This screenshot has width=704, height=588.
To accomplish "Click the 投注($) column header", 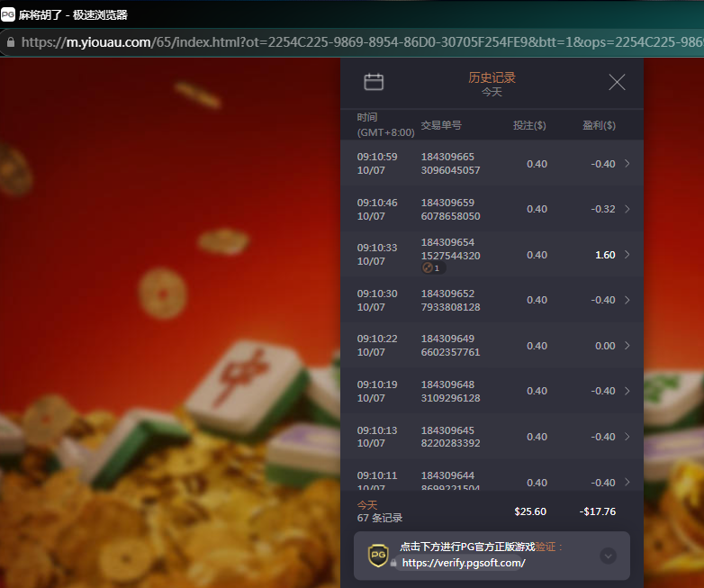I will coord(529,125).
